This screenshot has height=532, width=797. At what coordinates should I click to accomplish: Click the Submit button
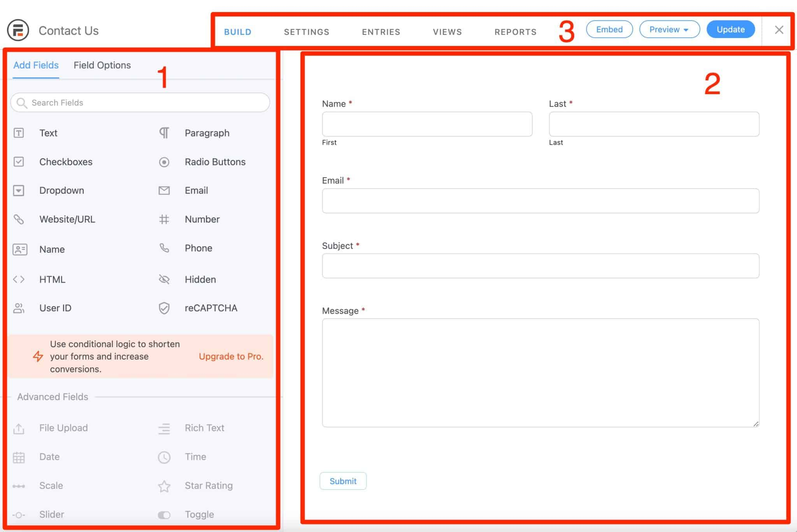[x=343, y=481]
